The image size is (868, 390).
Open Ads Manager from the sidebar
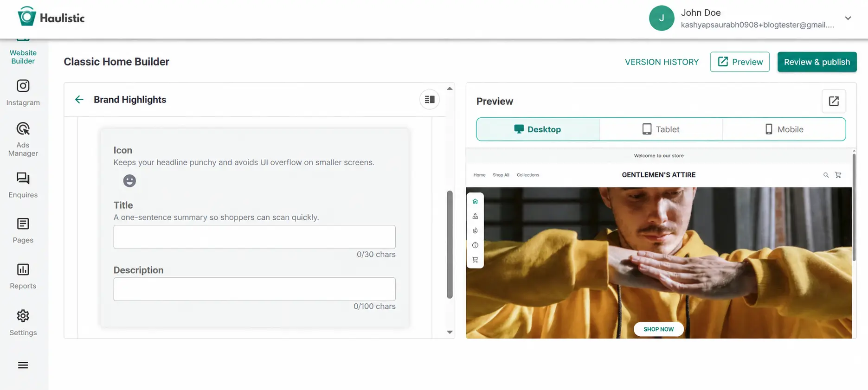point(23,139)
